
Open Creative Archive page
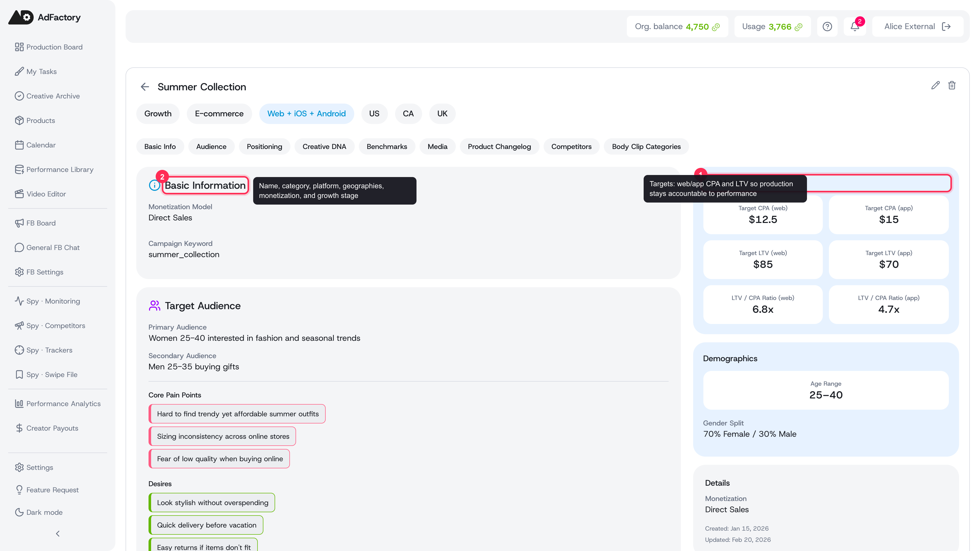pos(47,96)
